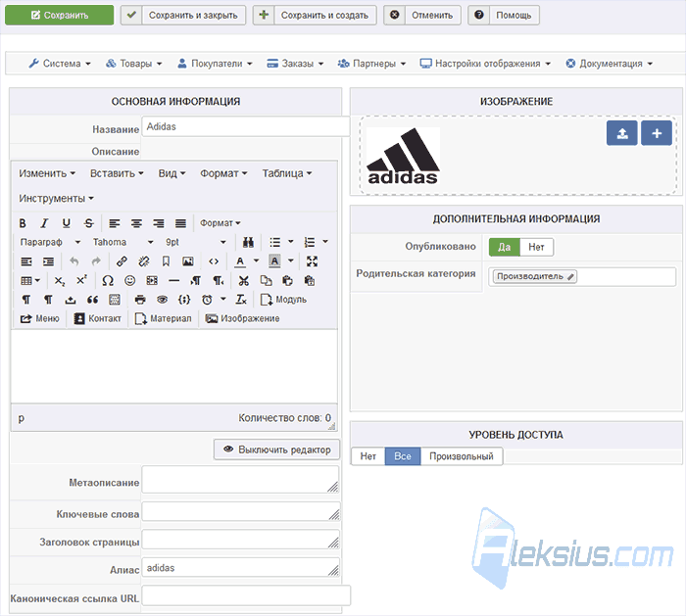Open the 9pt font size dropdown
This screenshot has height=616, width=686.
pyautogui.click(x=196, y=242)
